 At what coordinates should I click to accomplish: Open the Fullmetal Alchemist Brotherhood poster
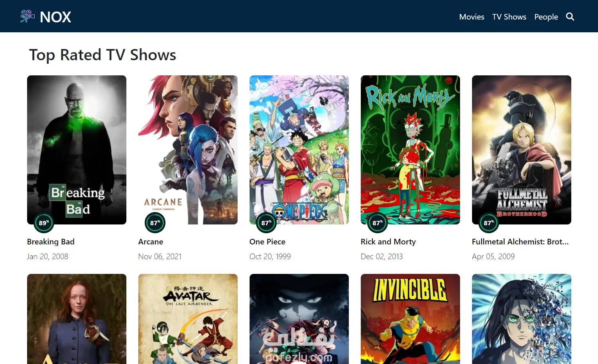[521, 150]
